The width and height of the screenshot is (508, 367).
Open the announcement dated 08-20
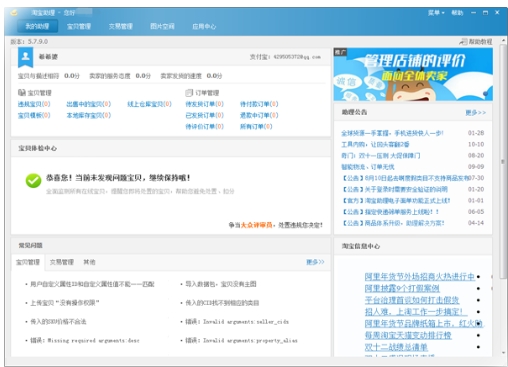click(x=381, y=156)
